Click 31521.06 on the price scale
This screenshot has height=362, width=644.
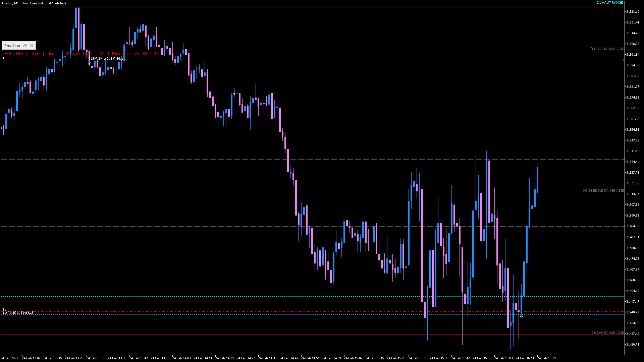[633, 183]
